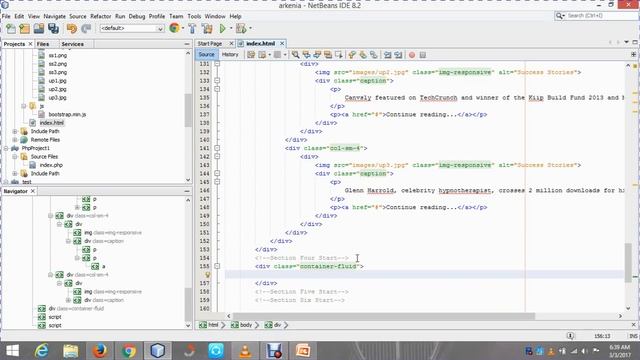Click the editor's horizontal scrollbar
This screenshot has height=360, width=640.
[384, 316]
